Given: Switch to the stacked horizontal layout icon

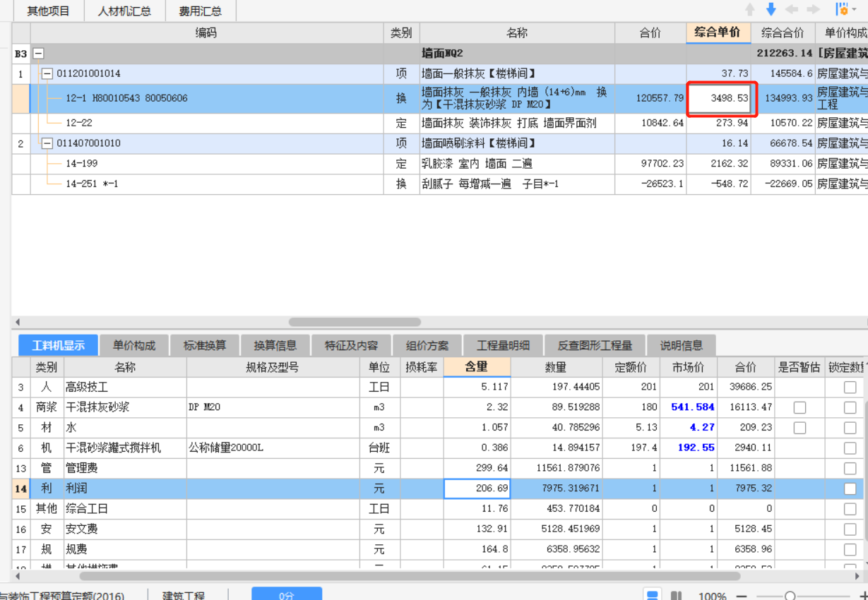Looking at the screenshot, I should (x=654, y=595).
